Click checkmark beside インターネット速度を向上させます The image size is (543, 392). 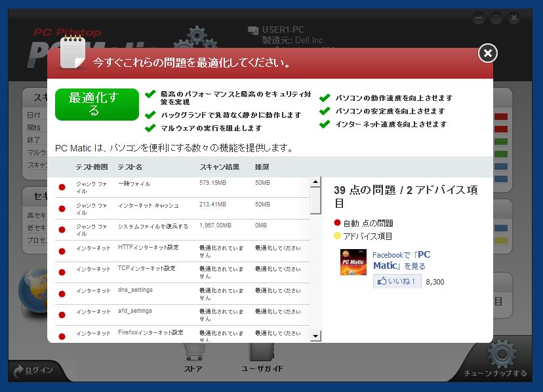click(325, 124)
